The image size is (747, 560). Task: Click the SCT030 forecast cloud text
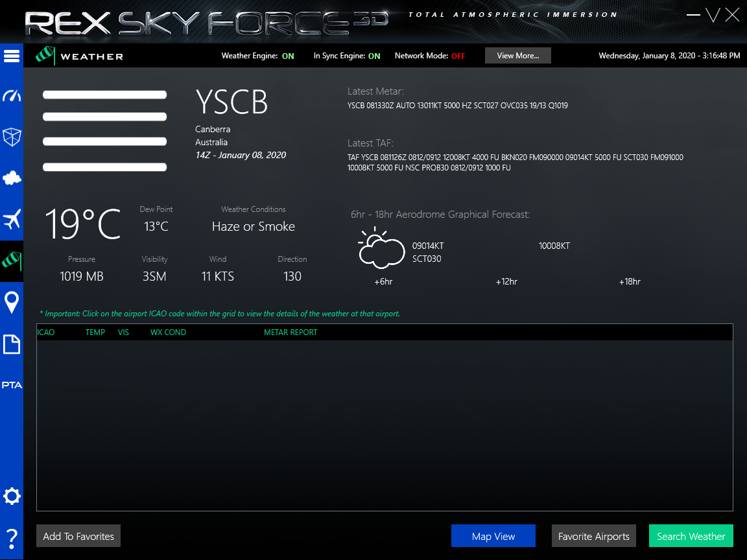click(427, 259)
